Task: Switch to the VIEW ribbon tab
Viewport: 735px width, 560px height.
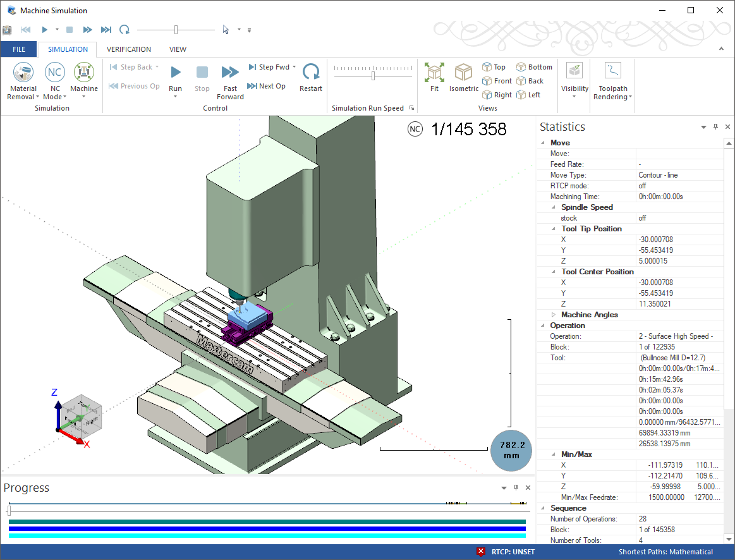Action: pyautogui.click(x=178, y=49)
